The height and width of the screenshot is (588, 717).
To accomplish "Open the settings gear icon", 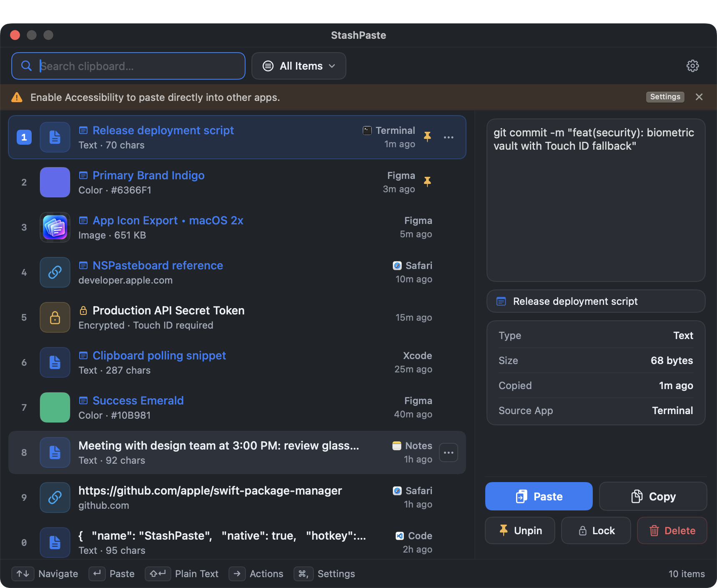I will coord(692,66).
